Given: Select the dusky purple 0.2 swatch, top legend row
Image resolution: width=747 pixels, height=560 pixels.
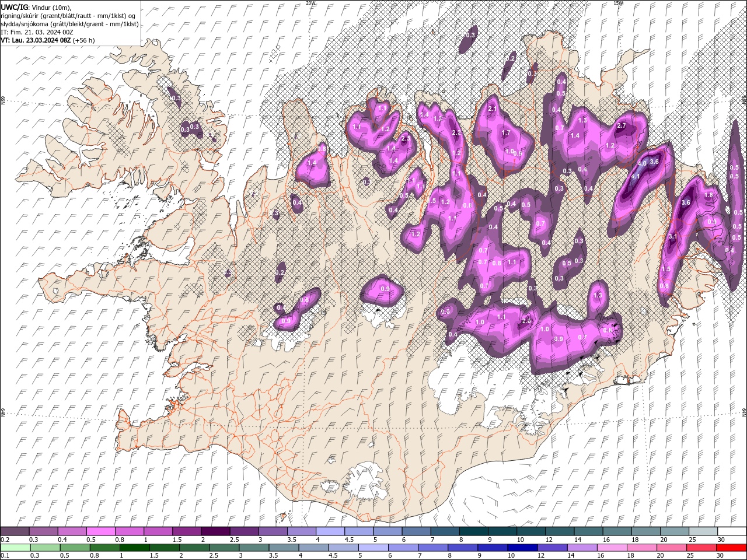Looking at the screenshot, I should point(15,531).
